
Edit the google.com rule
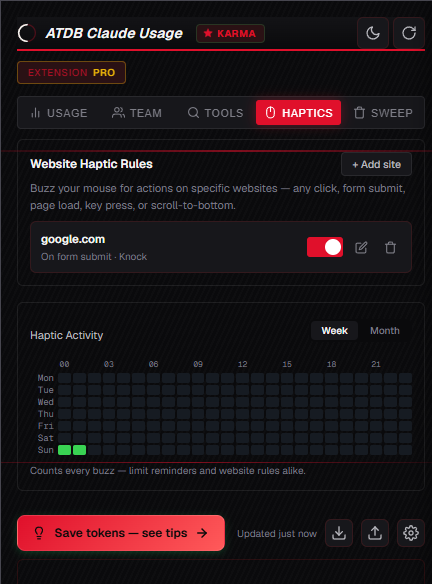click(x=361, y=247)
